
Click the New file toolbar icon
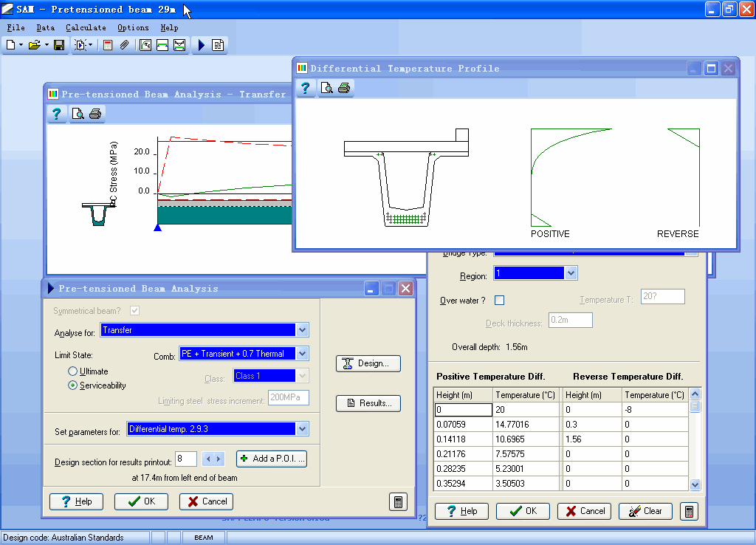[10, 45]
